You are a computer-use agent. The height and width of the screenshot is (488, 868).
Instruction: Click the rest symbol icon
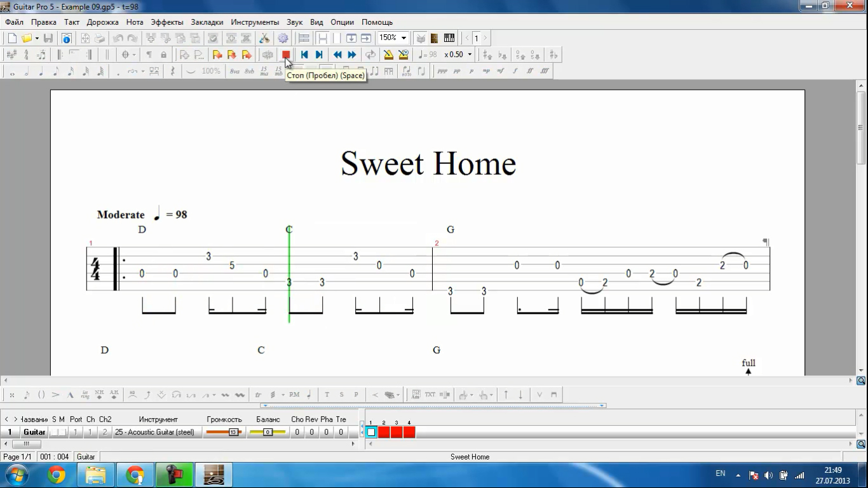coord(173,71)
